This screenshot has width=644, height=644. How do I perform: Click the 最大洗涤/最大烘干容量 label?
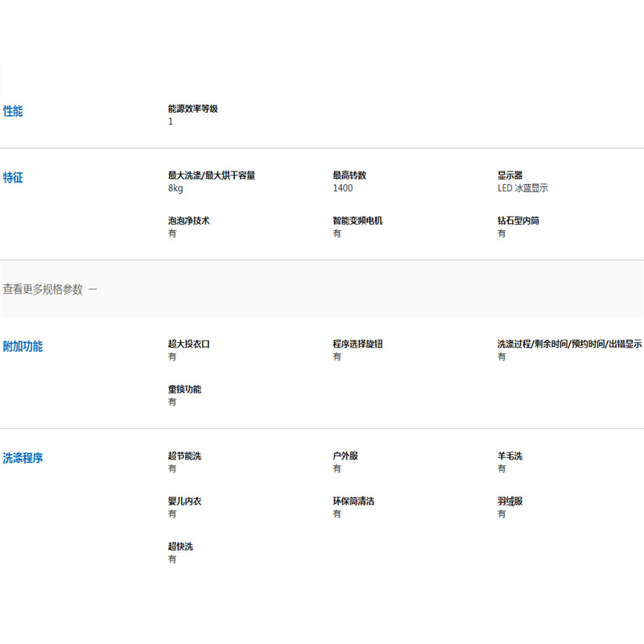(212, 175)
